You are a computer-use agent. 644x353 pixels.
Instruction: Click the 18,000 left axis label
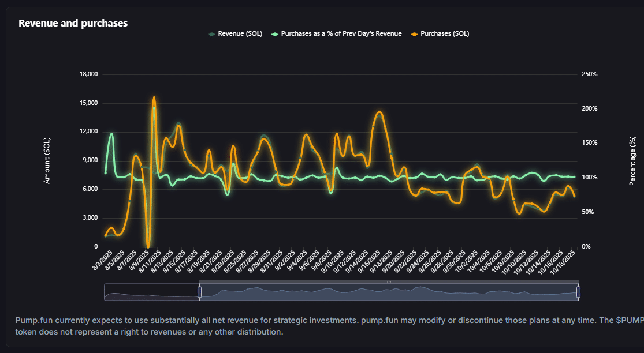pyautogui.click(x=88, y=74)
